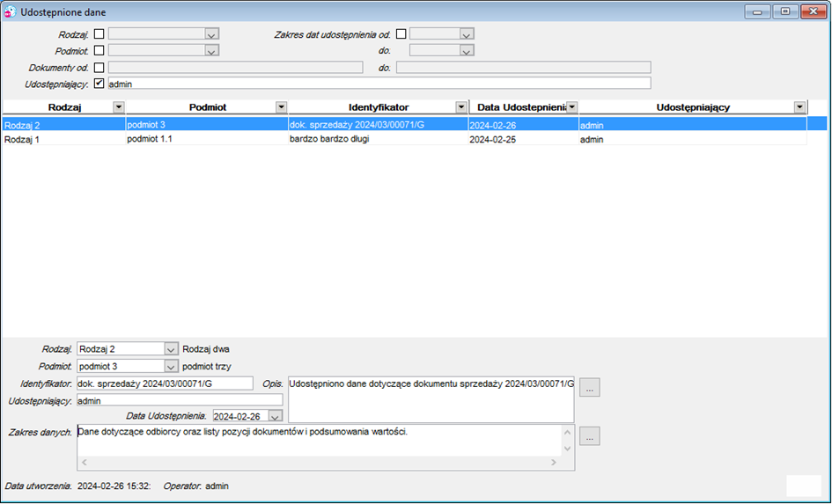Maximize the Udostępnione dane window
Viewport: 832px width, 504px height.
pos(785,11)
